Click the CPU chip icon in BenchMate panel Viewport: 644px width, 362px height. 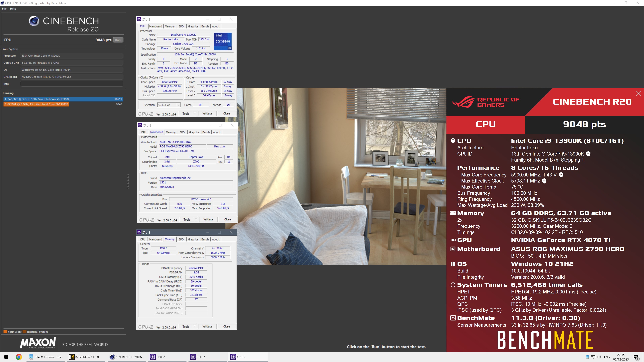[x=453, y=141]
